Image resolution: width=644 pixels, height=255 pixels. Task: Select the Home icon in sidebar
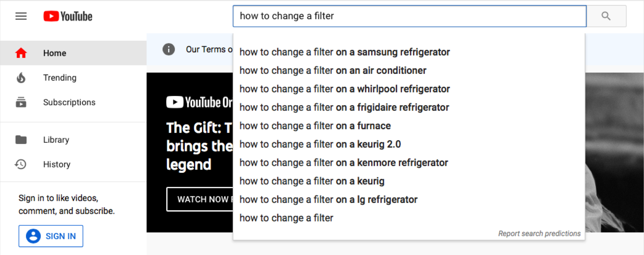21,53
